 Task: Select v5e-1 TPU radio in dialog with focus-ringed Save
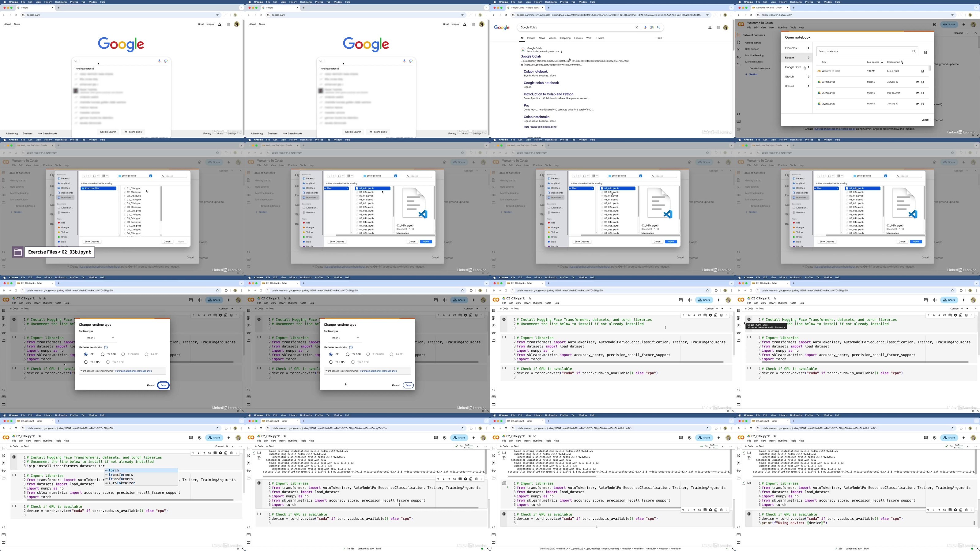108,362
